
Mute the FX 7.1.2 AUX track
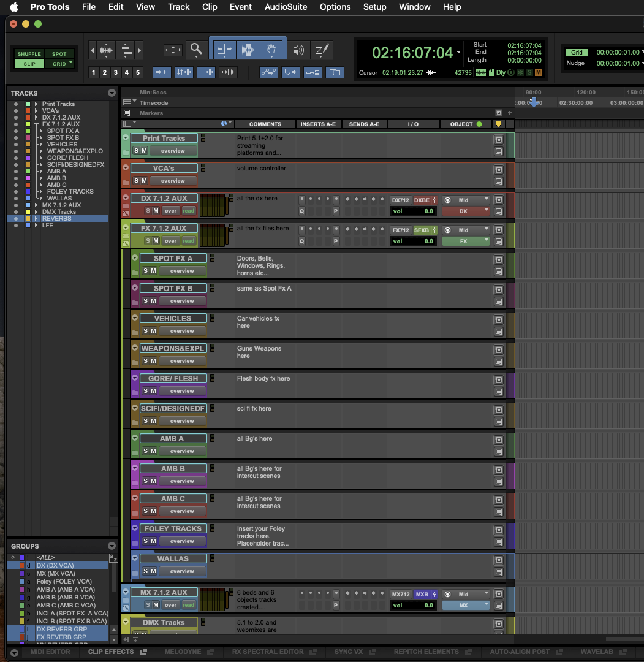point(156,240)
